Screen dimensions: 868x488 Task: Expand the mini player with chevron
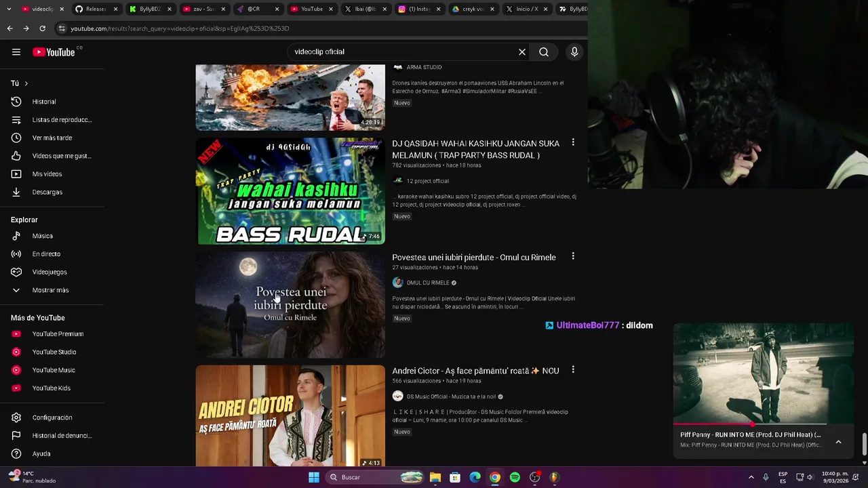point(838,442)
